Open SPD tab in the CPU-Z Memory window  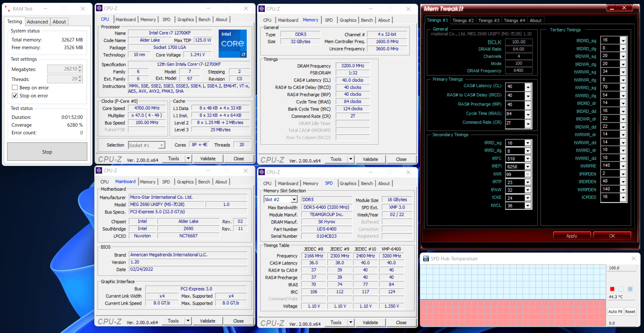coord(329,20)
